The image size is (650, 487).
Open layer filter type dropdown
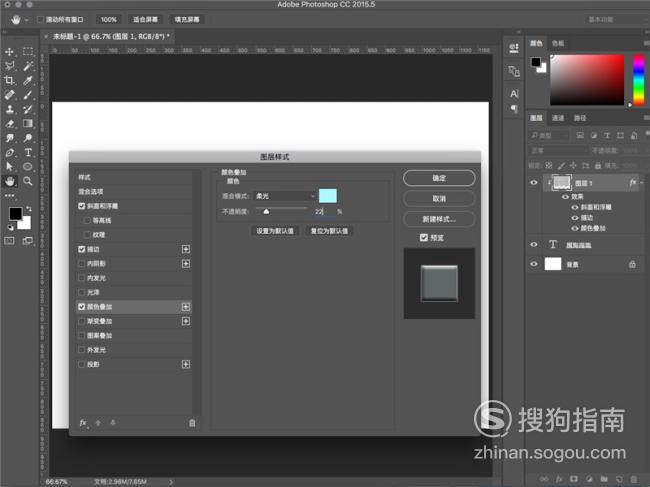coord(550,136)
